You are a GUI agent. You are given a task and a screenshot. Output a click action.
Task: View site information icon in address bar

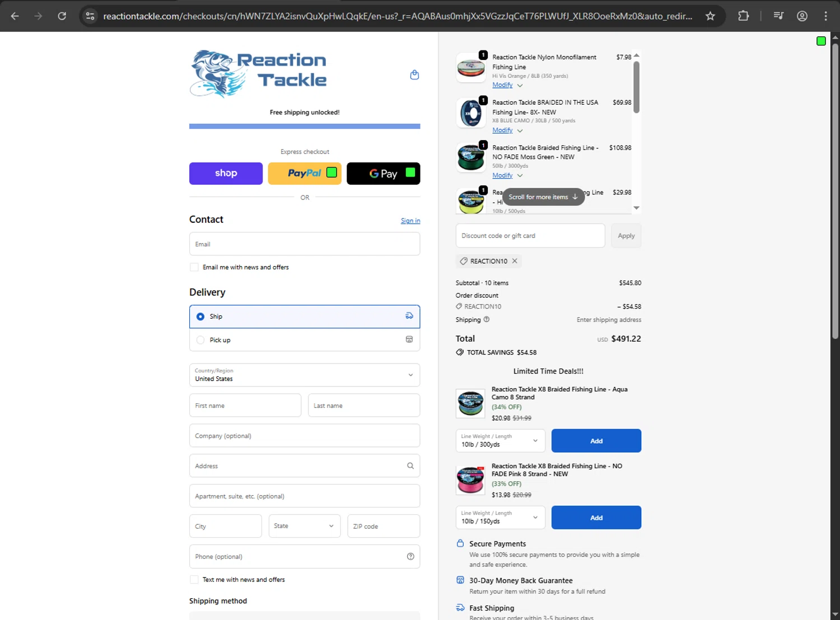click(90, 16)
